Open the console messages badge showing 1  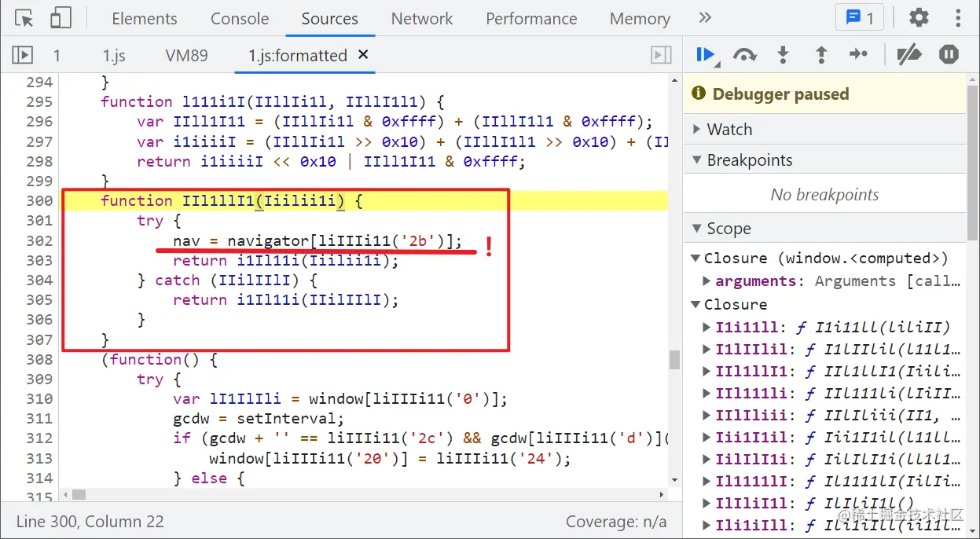[860, 18]
